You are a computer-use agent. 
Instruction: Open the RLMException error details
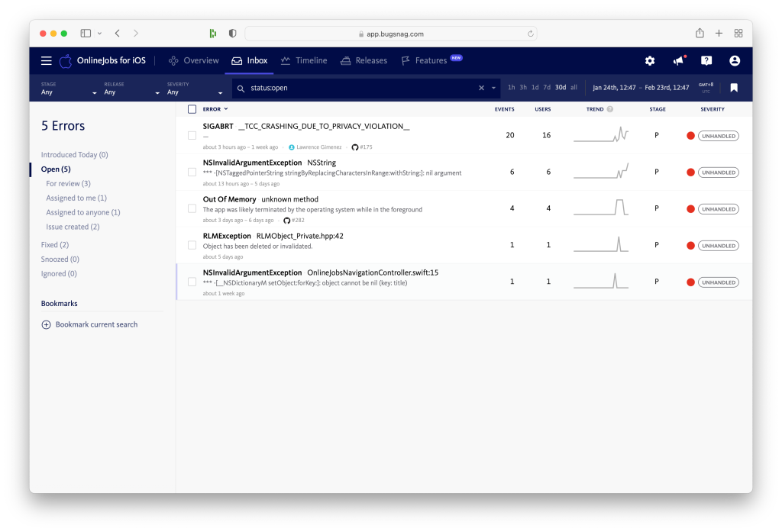coord(227,237)
